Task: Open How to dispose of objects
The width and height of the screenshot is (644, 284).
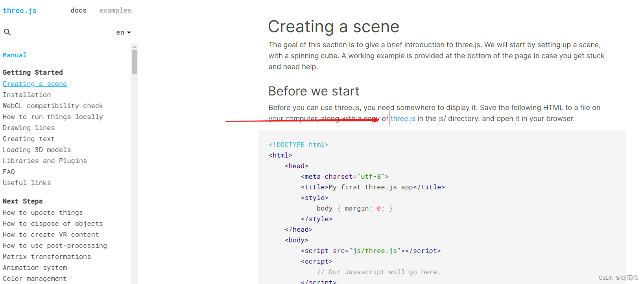Action: click(53, 224)
